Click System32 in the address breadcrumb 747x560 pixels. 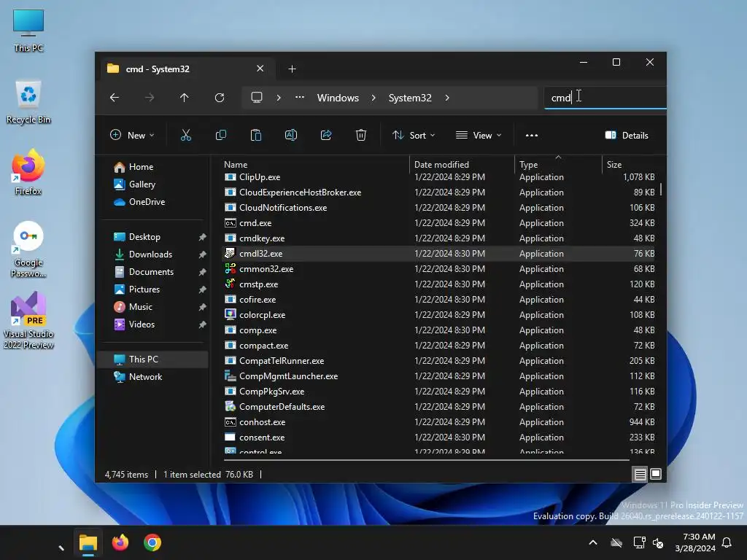point(410,98)
